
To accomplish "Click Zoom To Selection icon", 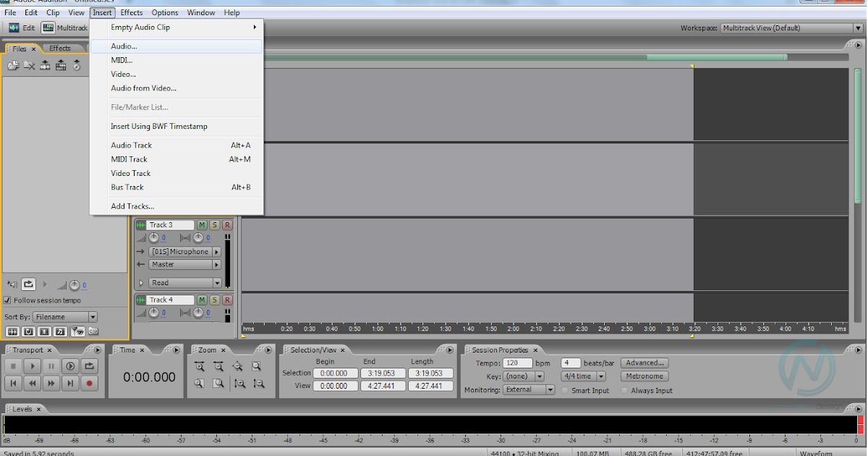I will [256, 366].
